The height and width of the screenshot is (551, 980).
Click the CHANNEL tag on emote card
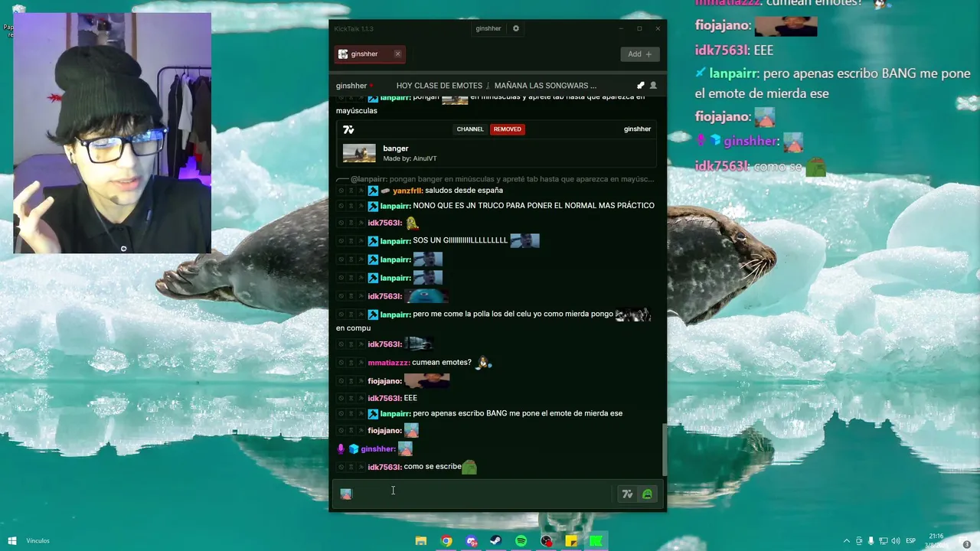tap(470, 129)
